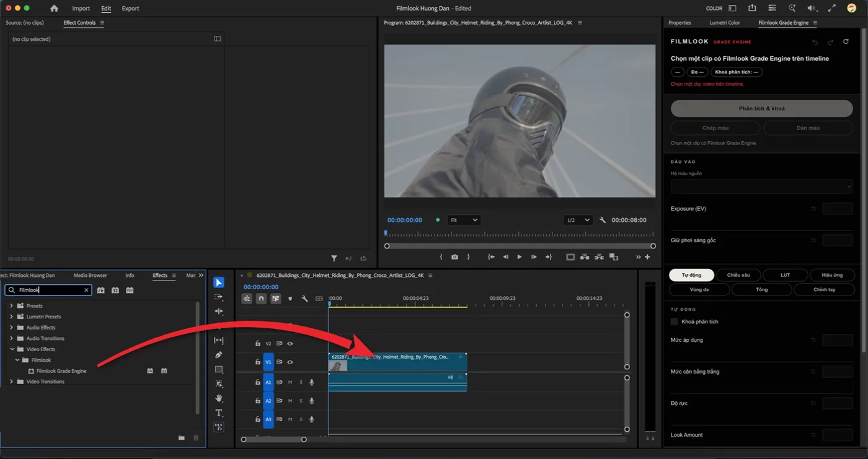Open the 1/2 playback resolution dropdown

pyautogui.click(x=577, y=220)
